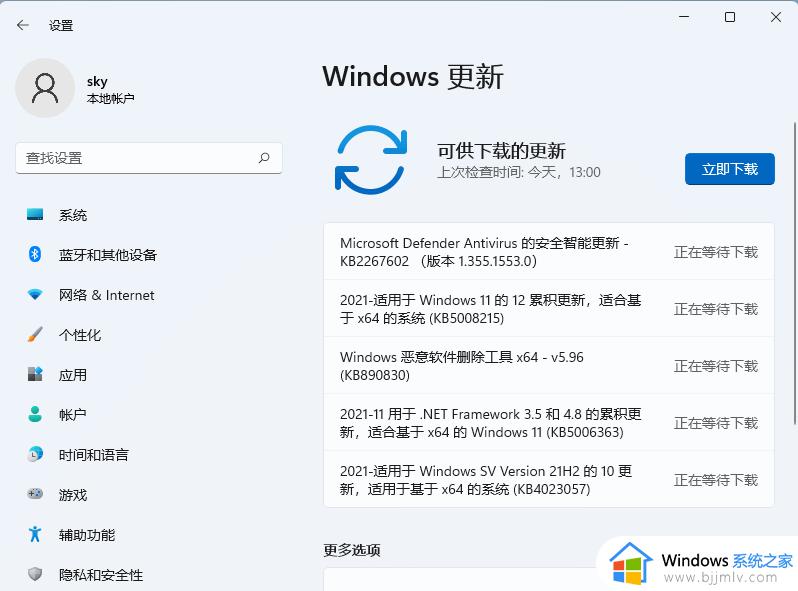The width and height of the screenshot is (798, 591).
Task: Open the sky account avatar
Action: 45,88
